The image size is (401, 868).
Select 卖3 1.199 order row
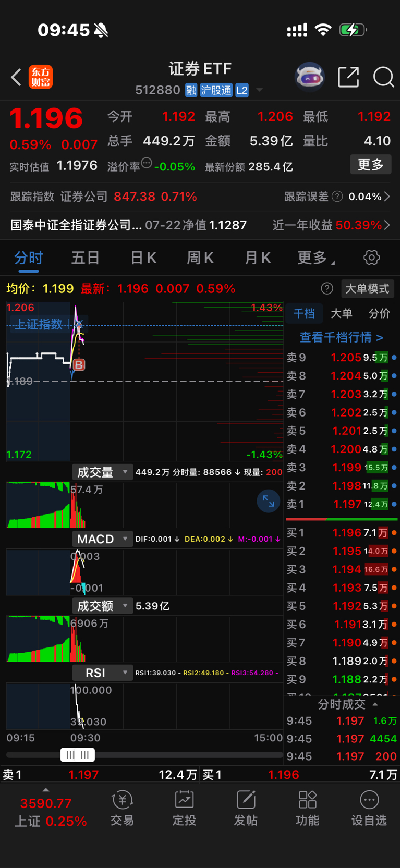(x=342, y=468)
